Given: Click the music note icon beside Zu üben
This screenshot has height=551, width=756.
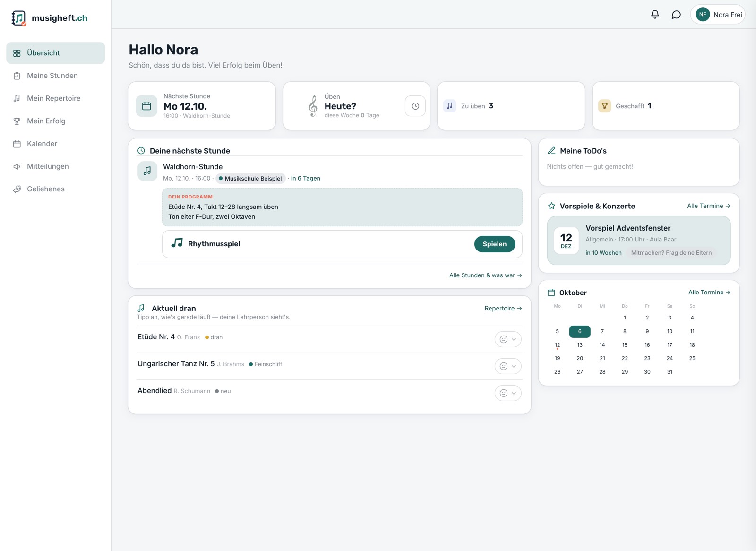Looking at the screenshot, I should click(x=450, y=106).
